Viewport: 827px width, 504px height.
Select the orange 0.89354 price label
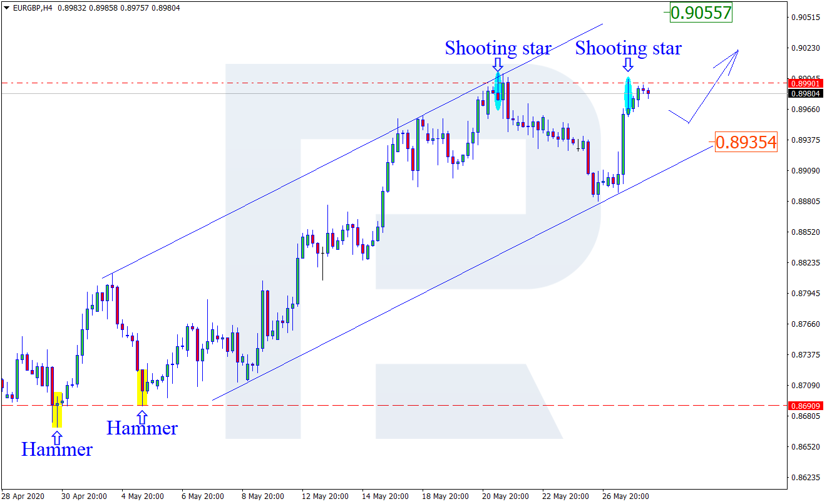click(x=746, y=142)
